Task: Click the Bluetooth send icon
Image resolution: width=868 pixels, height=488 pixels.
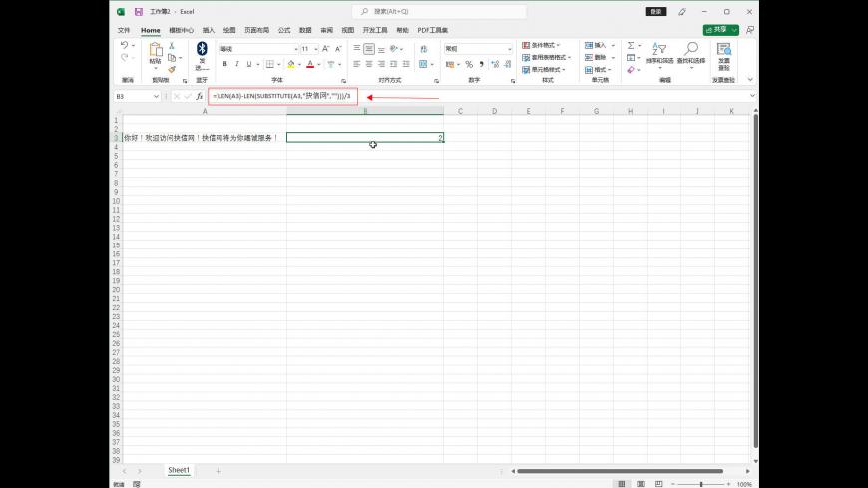Action: 202,49
